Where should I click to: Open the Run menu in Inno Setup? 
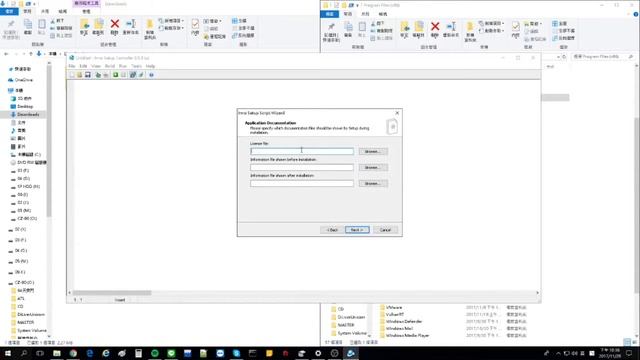coord(123,66)
